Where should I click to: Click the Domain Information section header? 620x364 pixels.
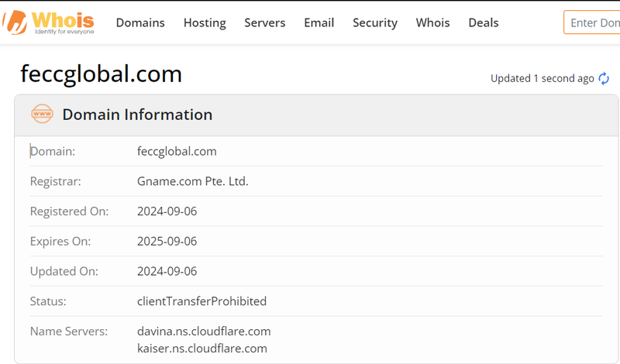click(x=137, y=114)
